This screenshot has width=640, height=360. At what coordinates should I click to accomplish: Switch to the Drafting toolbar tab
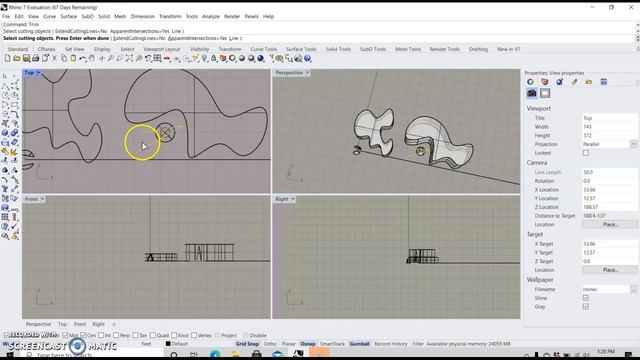478,49
